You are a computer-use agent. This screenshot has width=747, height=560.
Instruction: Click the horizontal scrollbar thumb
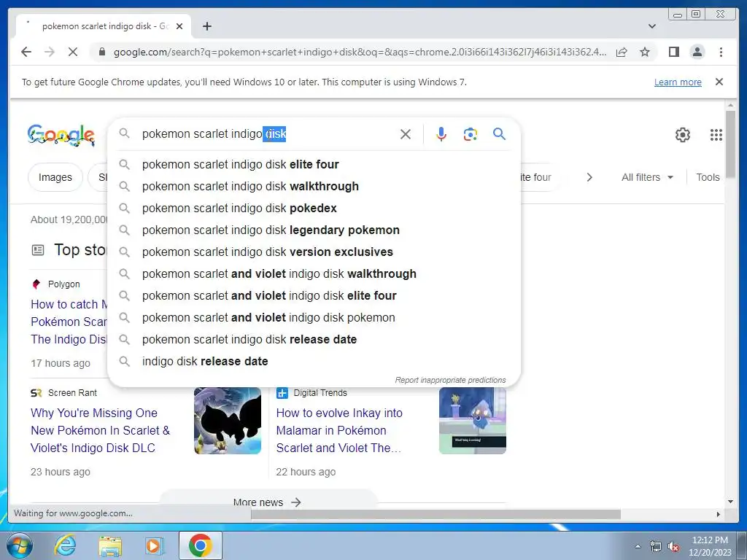(x=436, y=514)
